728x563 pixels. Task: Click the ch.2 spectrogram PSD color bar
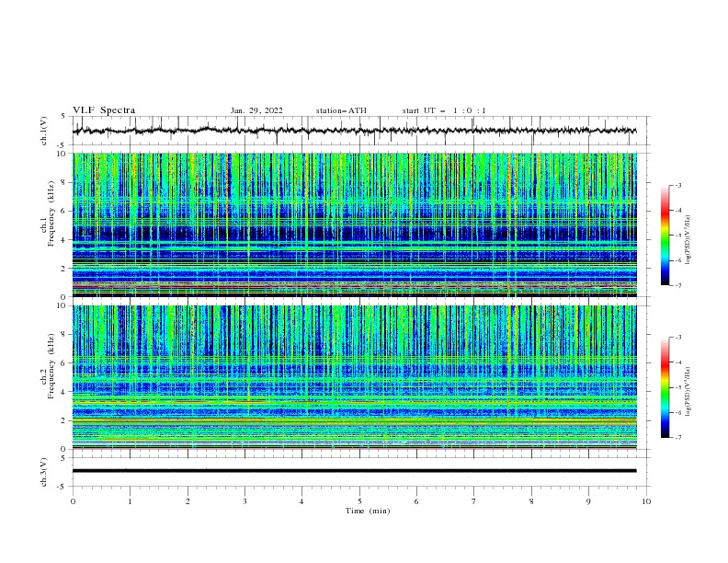(x=665, y=387)
